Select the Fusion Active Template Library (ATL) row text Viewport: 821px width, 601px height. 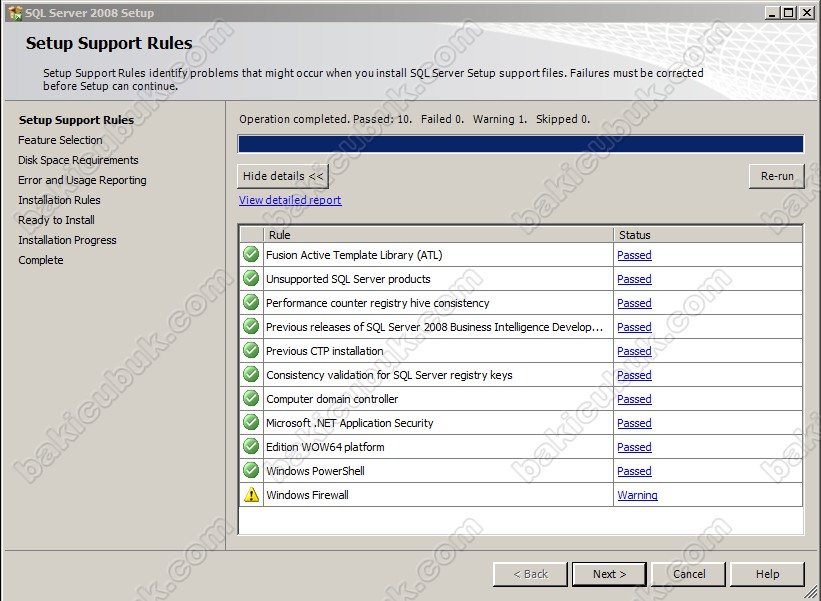[x=354, y=255]
